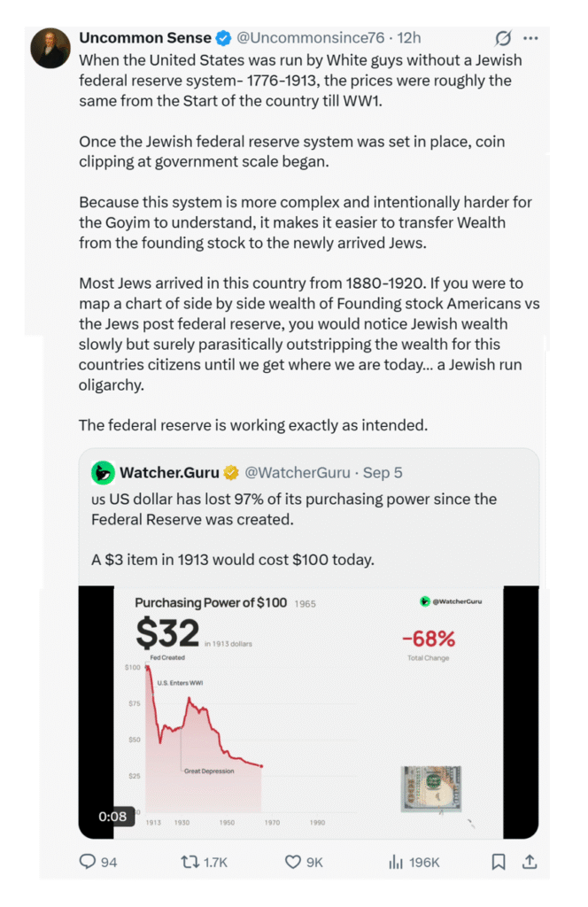Viewport: 588px width, 907px height.
Task: Open the reply icon showing 94 comments
Action: [88, 861]
